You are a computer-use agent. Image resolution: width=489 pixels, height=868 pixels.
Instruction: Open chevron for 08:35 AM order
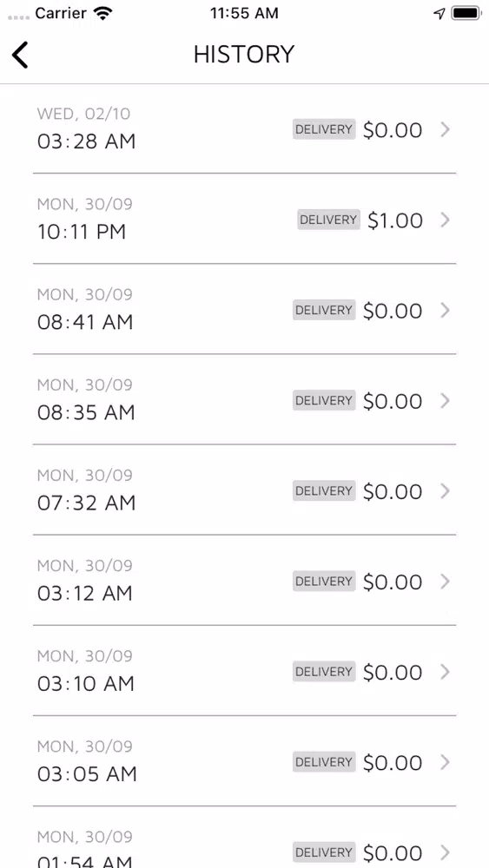pyautogui.click(x=445, y=401)
